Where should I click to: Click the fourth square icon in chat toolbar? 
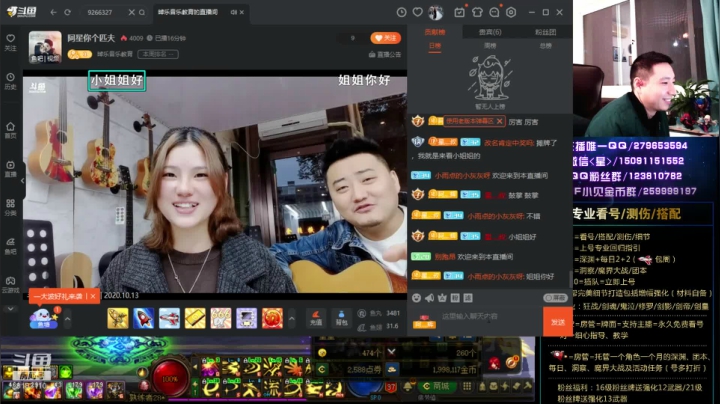(455, 298)
